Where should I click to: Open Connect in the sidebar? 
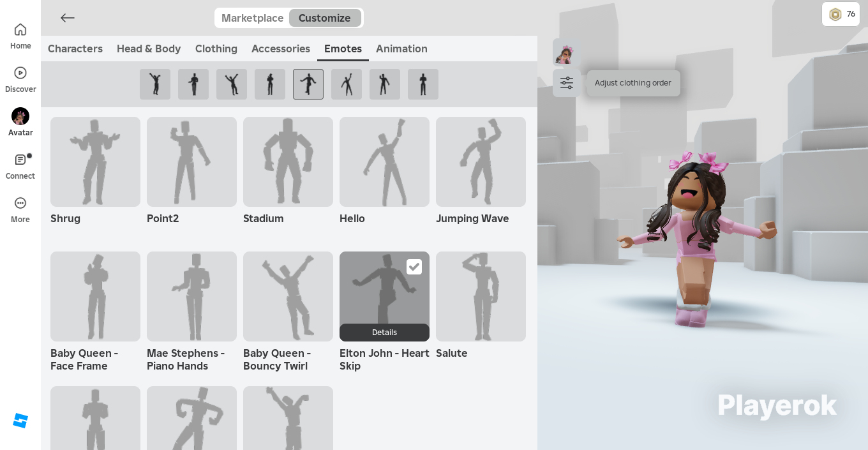(20, 167)
